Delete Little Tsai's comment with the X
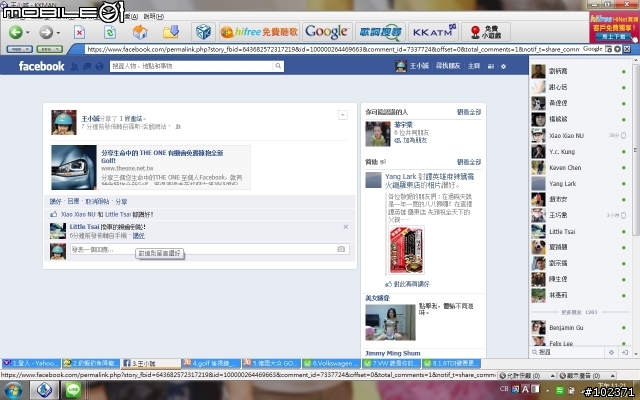This screenshot has width=640, height=400. [x=346, y=227]
